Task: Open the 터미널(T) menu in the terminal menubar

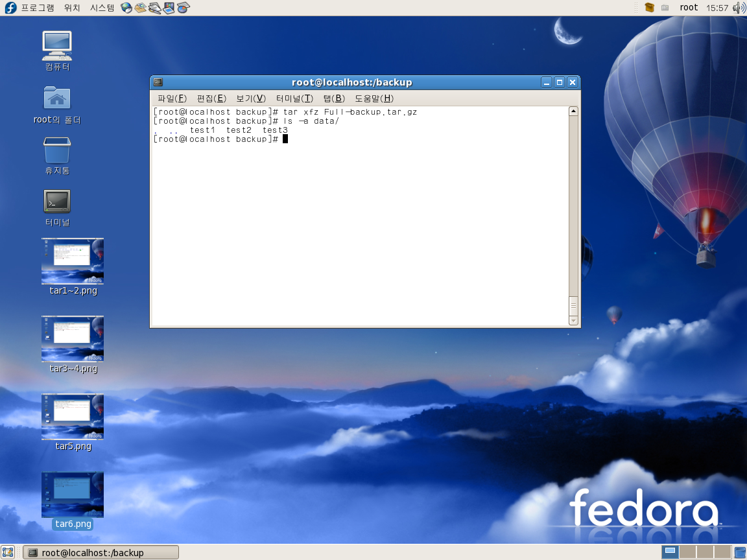Action: (294, 99)
